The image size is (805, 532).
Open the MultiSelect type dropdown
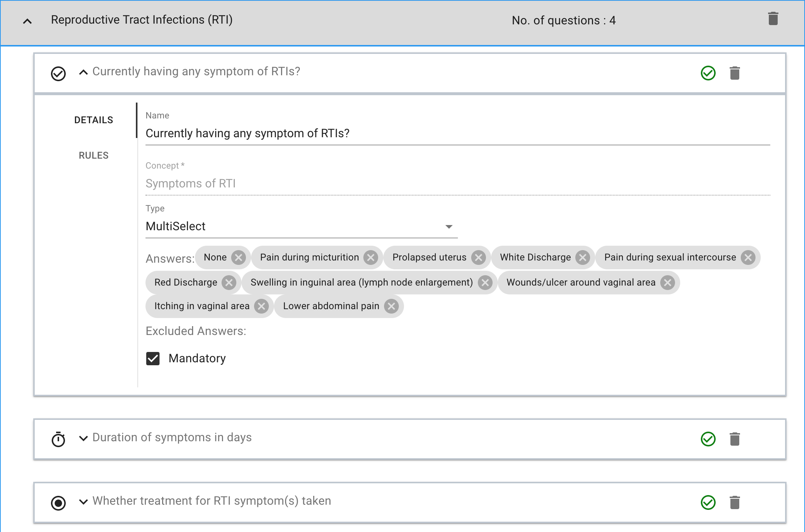[x=301, y=226]
